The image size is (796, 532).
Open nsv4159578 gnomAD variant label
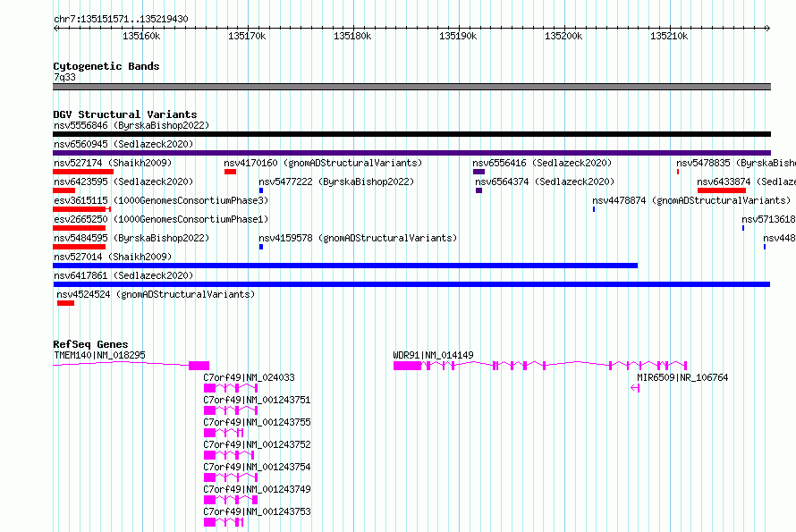(x=358, y=238)
